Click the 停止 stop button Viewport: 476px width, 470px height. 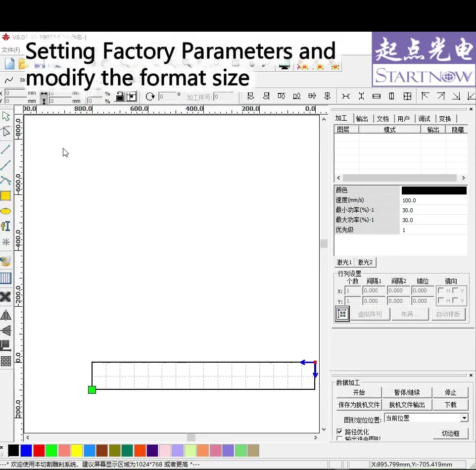pos(450,392)
